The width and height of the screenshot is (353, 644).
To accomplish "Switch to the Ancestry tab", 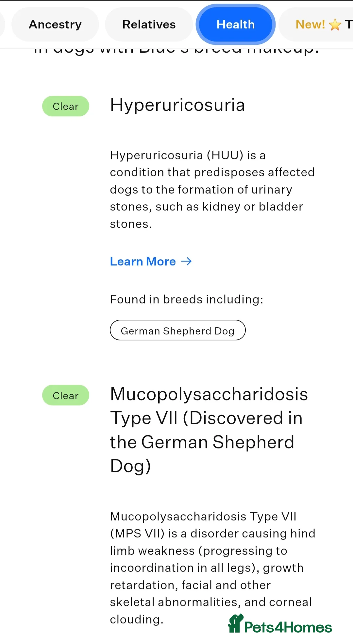I will coord(55,24).
